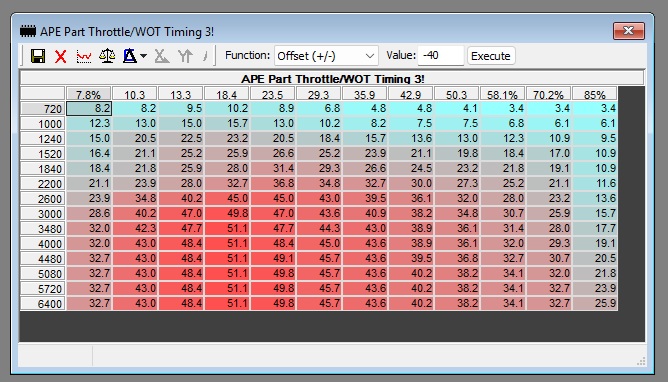Click the 36.8 cell in row 2200
The height and width of the screenshot is (382, 668).
(x=273, y=183)
